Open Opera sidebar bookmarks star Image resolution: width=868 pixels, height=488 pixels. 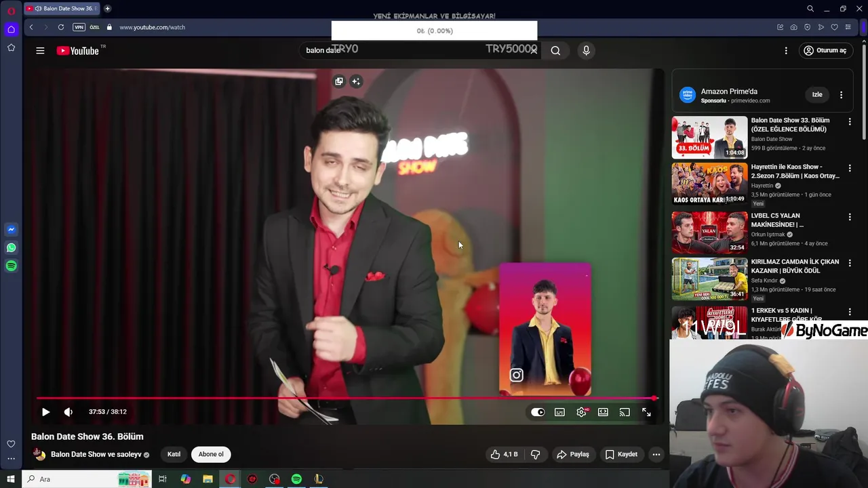click(11, 47)
